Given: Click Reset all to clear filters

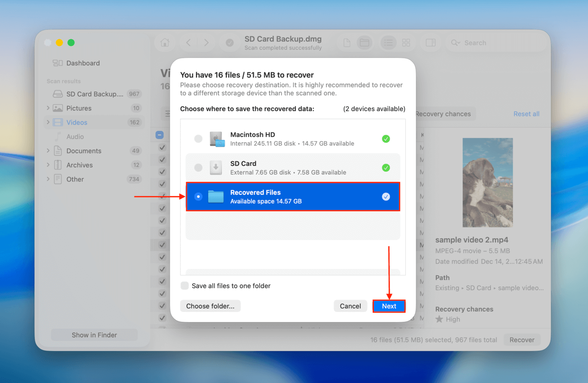Looking at the screenshot, I should coord(526,114).
